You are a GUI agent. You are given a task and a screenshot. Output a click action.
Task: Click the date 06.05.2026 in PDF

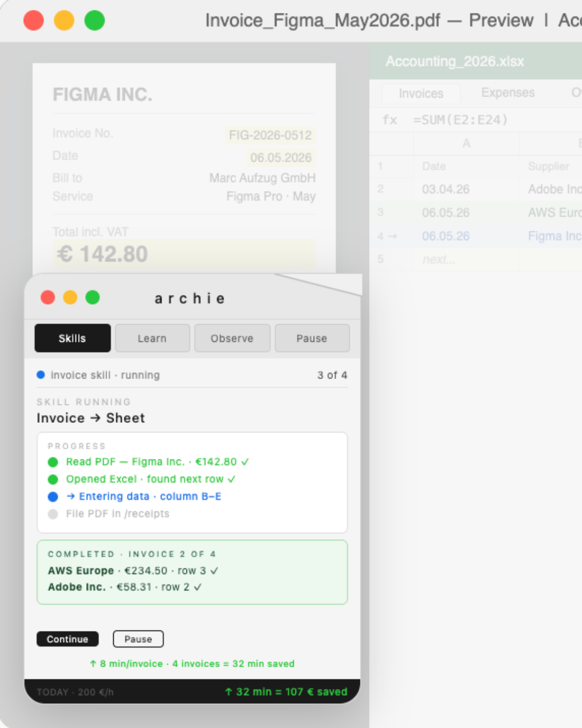click(x=281, y=157)
